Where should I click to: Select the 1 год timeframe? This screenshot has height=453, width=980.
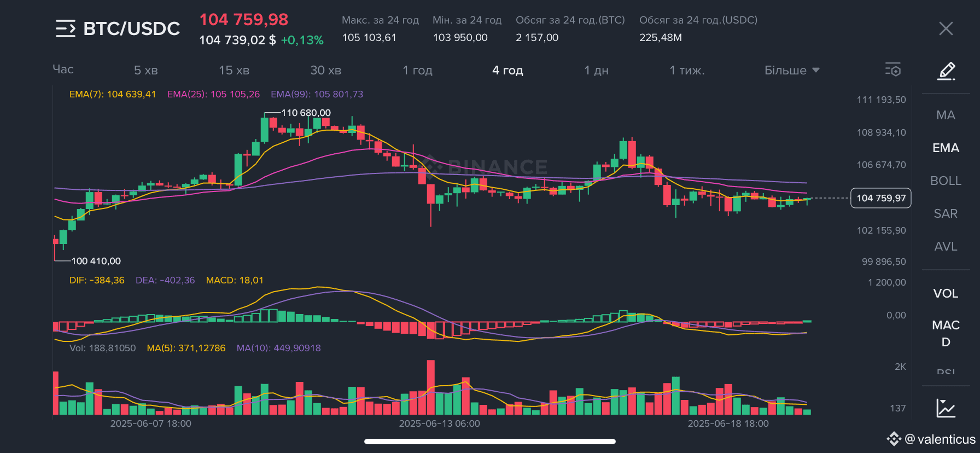(417, 70)
